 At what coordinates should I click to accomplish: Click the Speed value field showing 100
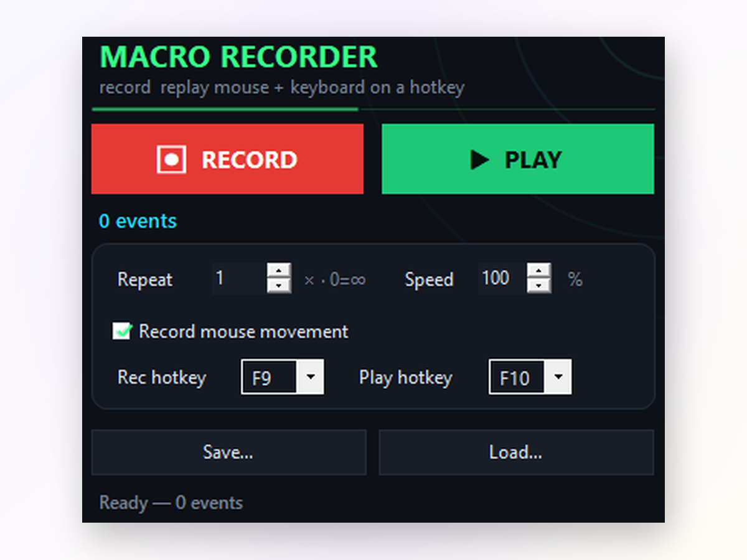503,278
